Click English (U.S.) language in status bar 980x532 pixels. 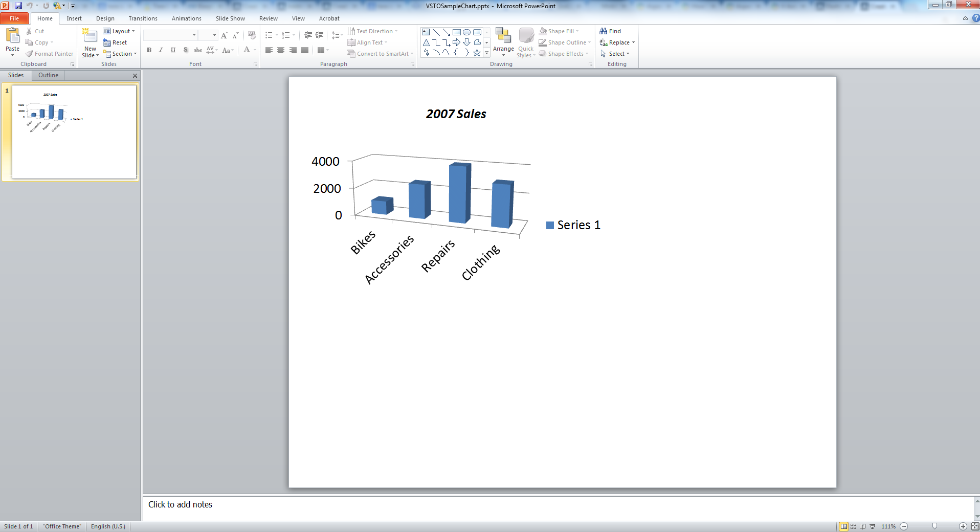coord(108,526)
